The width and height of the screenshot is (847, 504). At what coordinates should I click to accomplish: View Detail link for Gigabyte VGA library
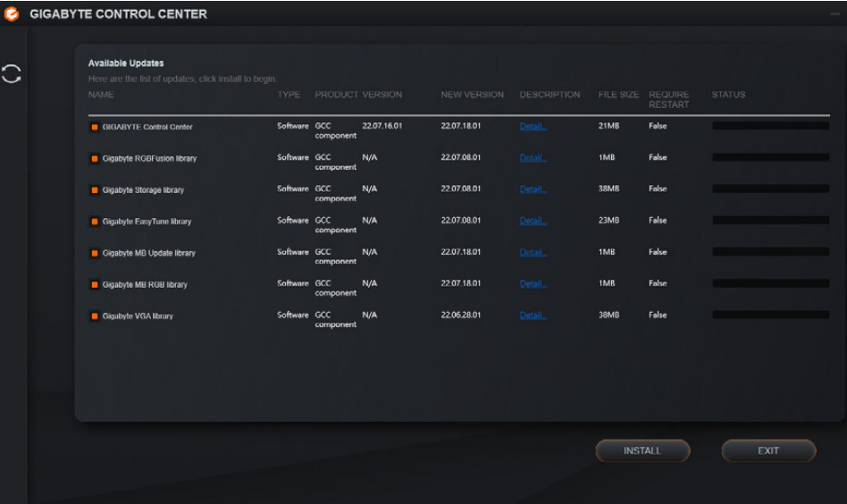(x=533, y=315)
